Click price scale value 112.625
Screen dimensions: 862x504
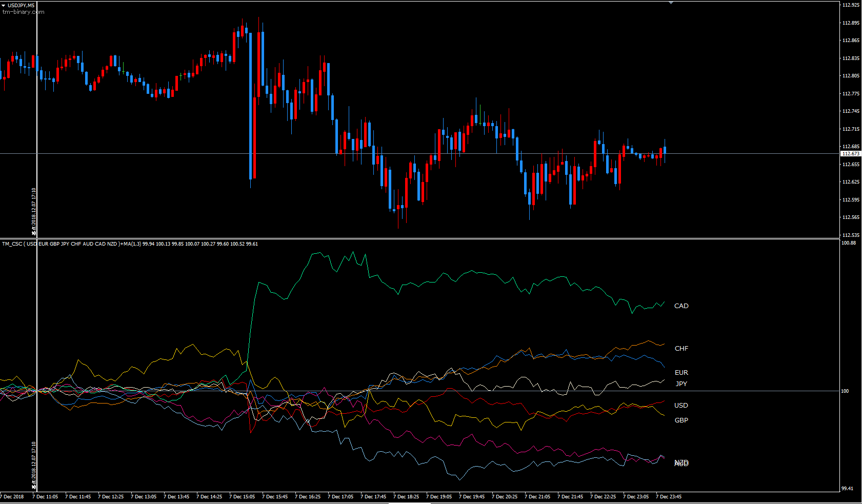(851, 182)
